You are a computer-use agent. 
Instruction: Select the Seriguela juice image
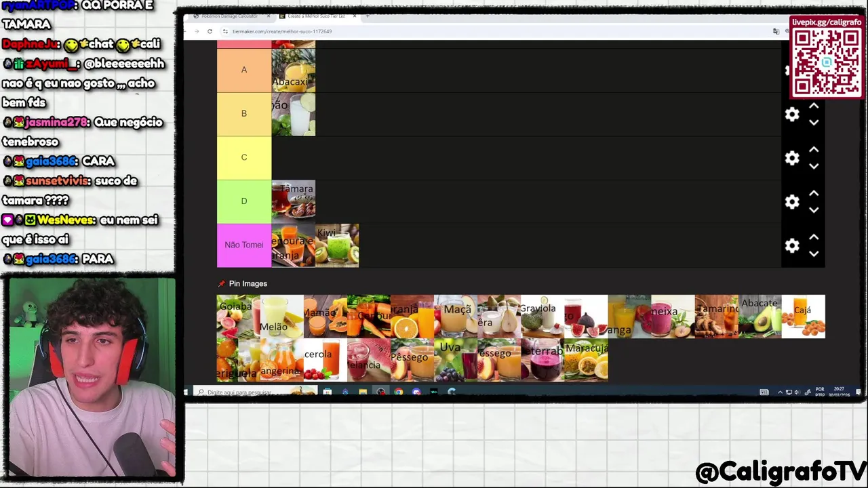(239, 360)
